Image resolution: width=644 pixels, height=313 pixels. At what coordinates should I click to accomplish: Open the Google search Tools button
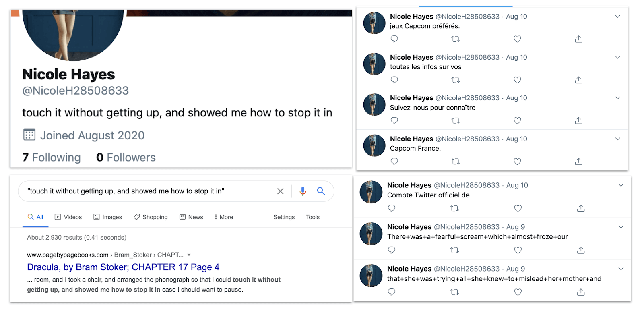pos(313,217)
